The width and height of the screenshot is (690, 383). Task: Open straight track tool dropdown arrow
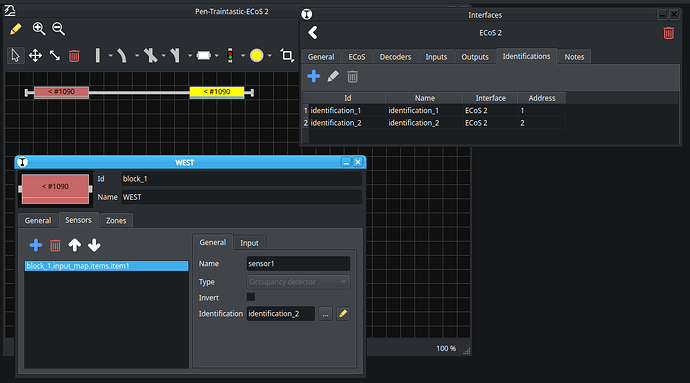[110, 56]
